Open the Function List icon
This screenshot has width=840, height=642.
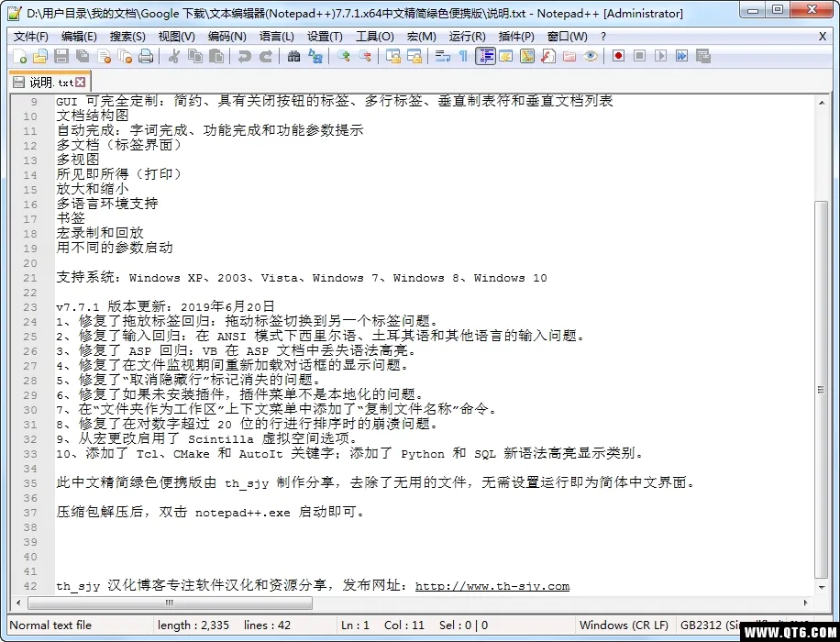tap(548, 56)
